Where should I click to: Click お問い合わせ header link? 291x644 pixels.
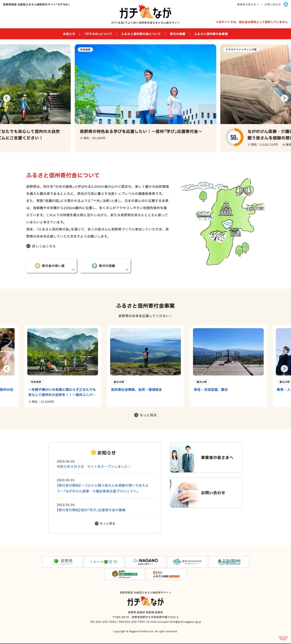click(273, 5)
